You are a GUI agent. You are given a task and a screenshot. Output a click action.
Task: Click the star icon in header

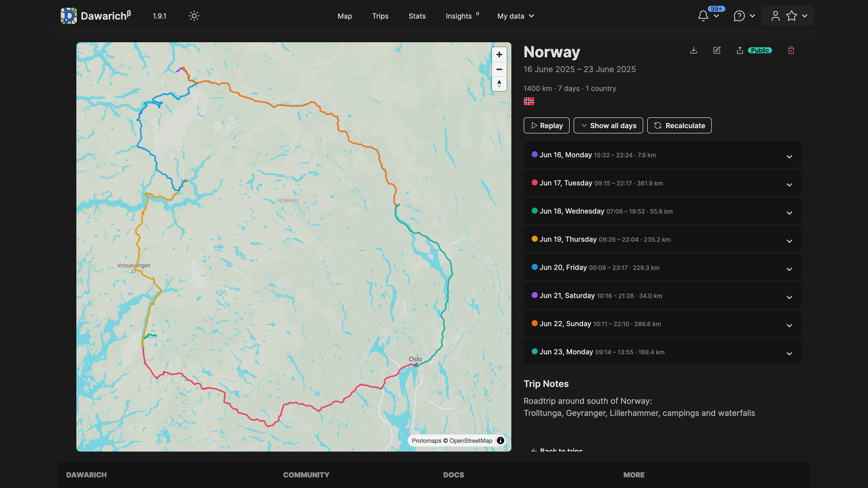tap(791, 16)
